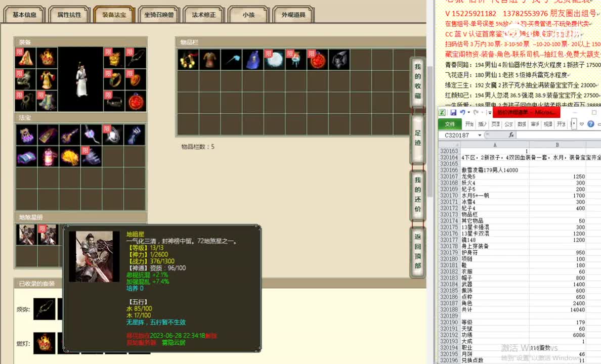Click the Excel save icon
This screenshot has width=601, height=364.
(453, 112)
